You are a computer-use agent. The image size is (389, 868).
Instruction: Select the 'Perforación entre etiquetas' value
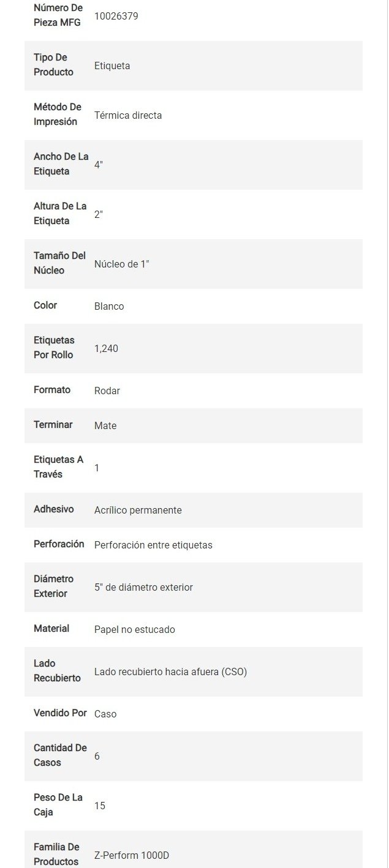tap(153, 545)
